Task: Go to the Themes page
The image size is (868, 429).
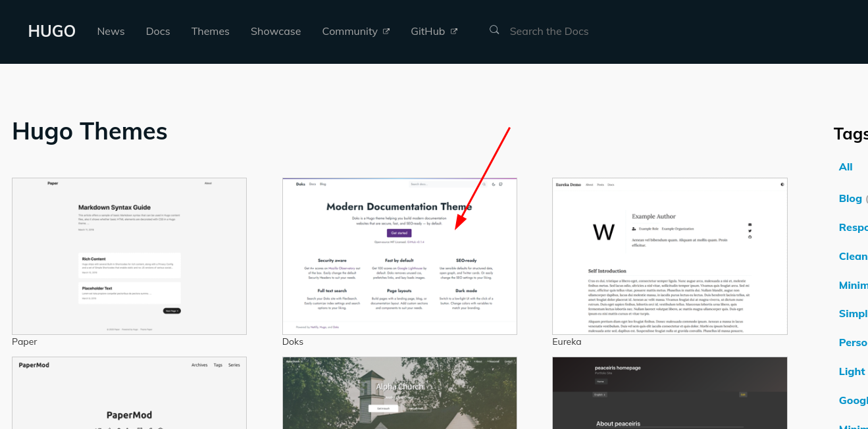Action: click(x=211, y=31)
